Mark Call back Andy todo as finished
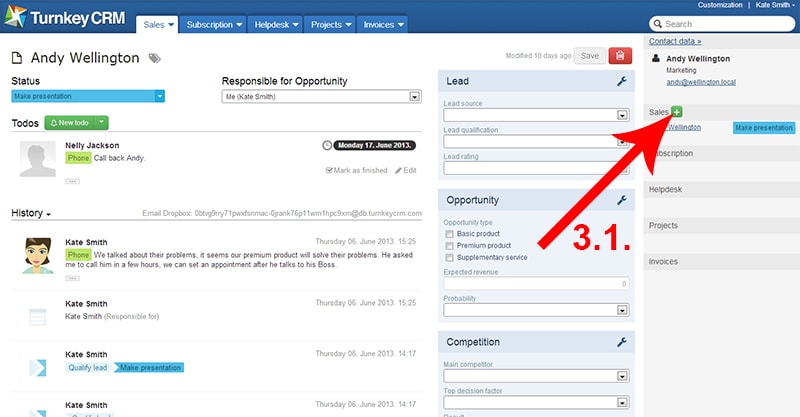800x417 pixels. pos(357,170)
